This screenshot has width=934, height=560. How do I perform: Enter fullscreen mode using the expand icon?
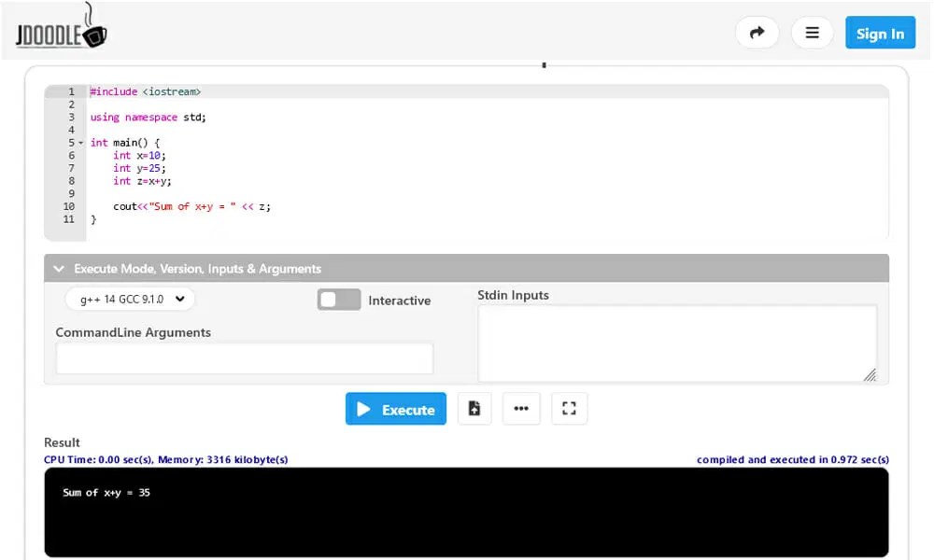tap(569, 408)
